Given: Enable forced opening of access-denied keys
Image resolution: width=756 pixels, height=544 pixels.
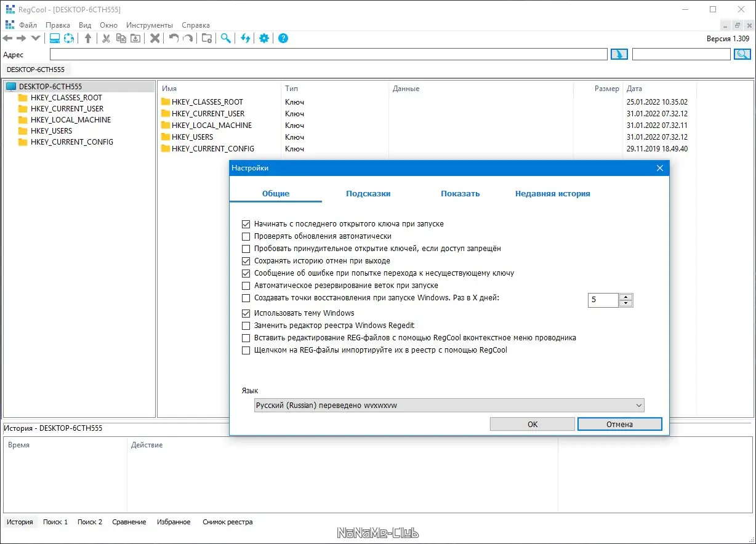Looking at the screenshot, I should tap(246, 249).
